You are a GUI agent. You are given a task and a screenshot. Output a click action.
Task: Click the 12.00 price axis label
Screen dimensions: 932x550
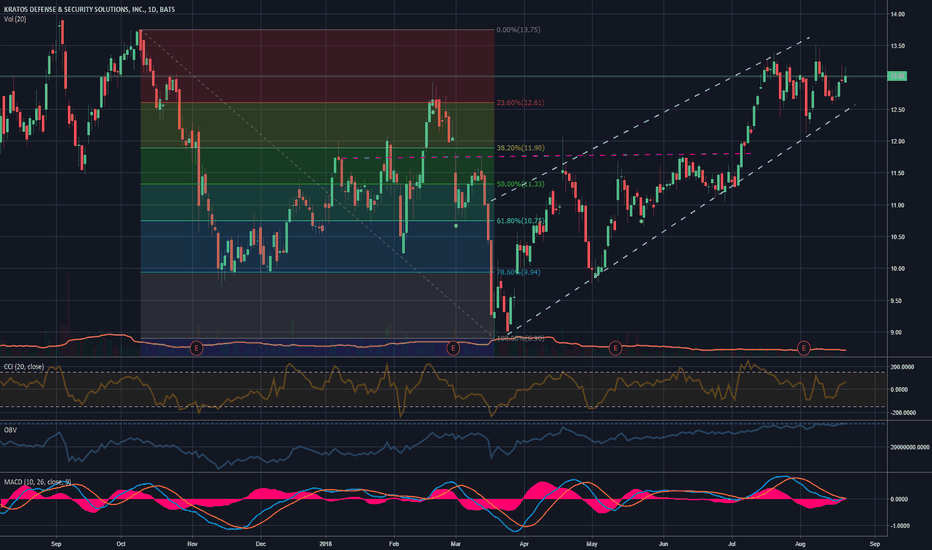pos(898,142)
